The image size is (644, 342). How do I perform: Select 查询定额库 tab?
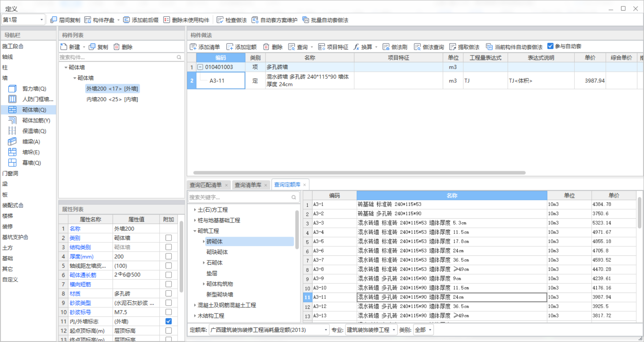[x=287, y=185]
